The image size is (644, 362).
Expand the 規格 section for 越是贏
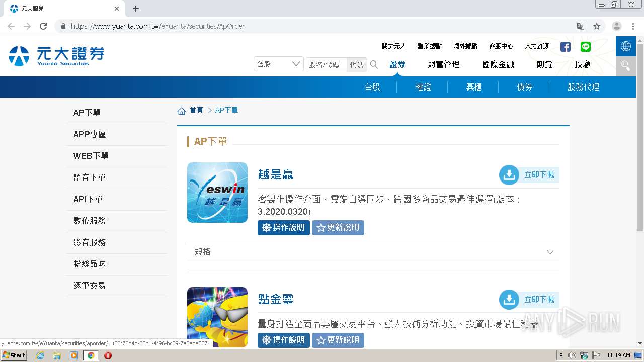coord(373,252)
